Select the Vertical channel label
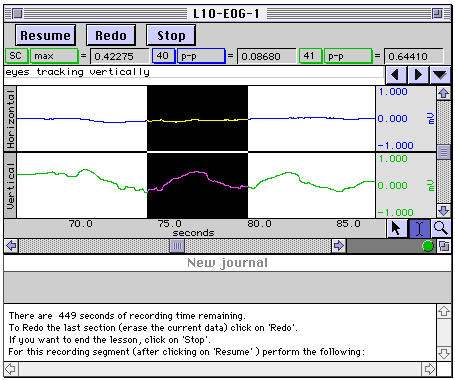This screenshot has width=455, height=380. [x=10, y=185]
